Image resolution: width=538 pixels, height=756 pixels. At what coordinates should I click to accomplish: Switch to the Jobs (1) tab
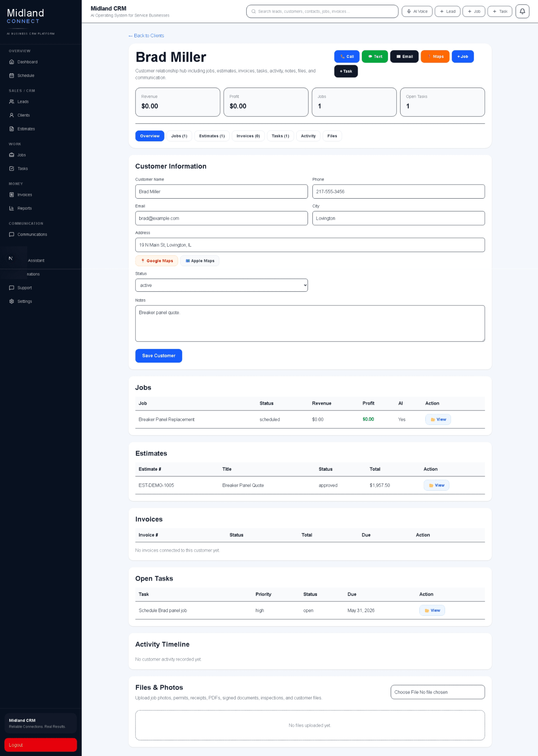179,136
